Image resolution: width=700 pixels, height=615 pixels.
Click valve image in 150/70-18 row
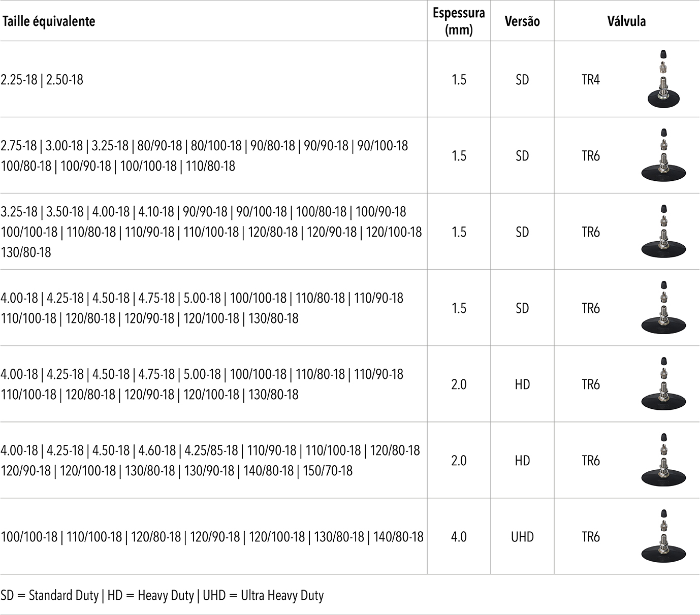pyautogui.click(x=664, y=460)
